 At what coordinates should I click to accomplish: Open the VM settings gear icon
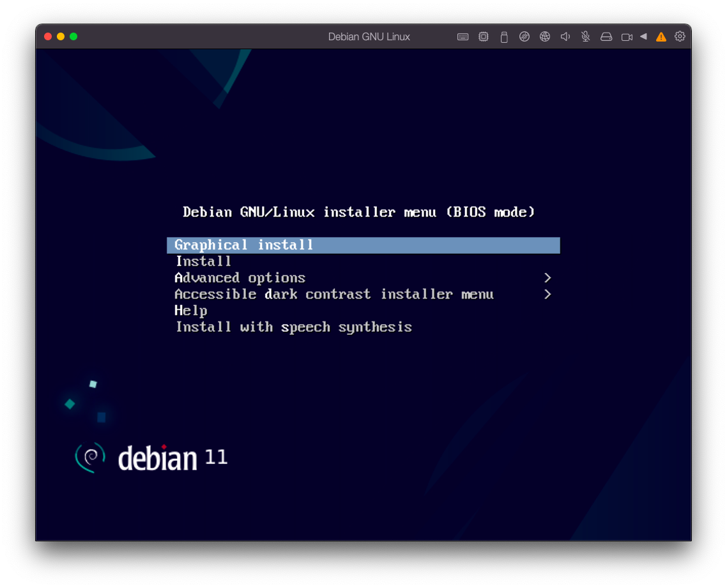(680, 36)
